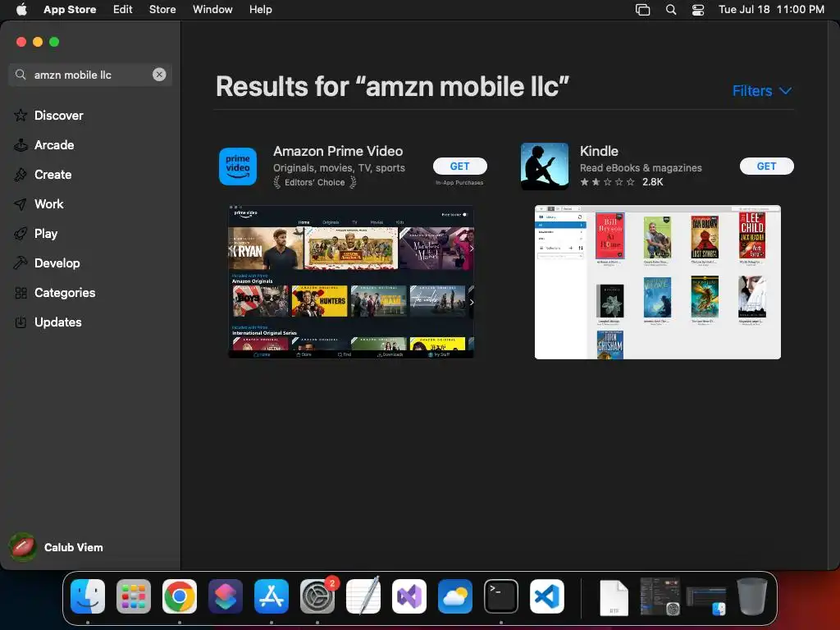
Task: Get Amazon Prime Video app
Action: click(459, 166)
